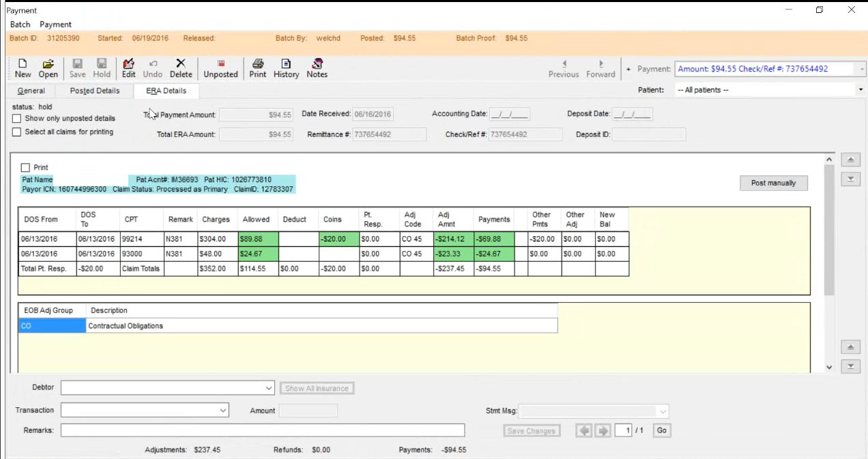868x459 pixels.
Task: Click into the Remarks text field
Action: (x=263, y=430)
